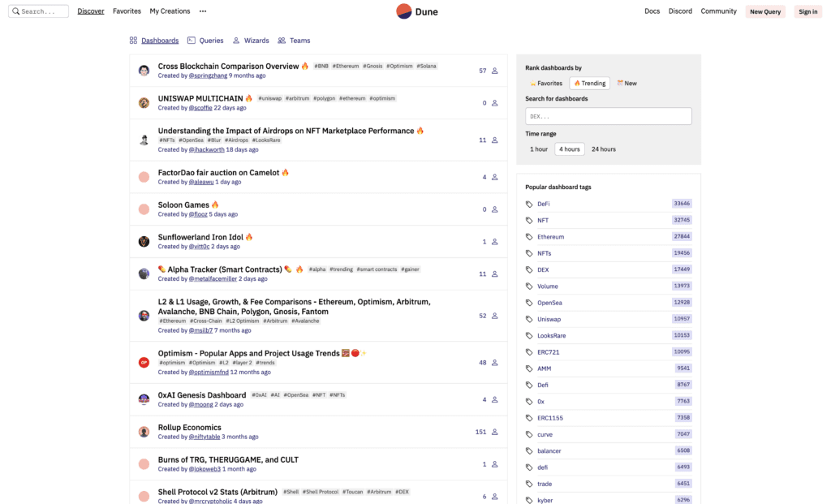Open the @optimismfnd creator profile
Viewport: 831px width, 504px height.
209,372
